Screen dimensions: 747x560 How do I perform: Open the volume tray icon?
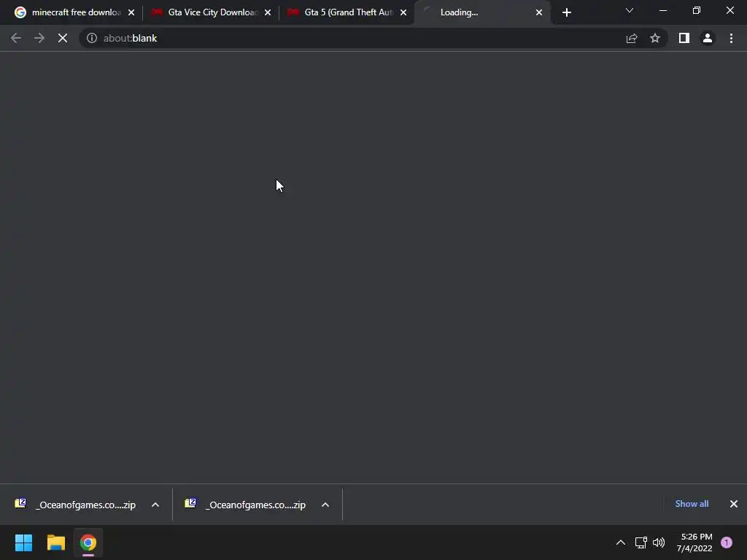(x=659, y=542)
